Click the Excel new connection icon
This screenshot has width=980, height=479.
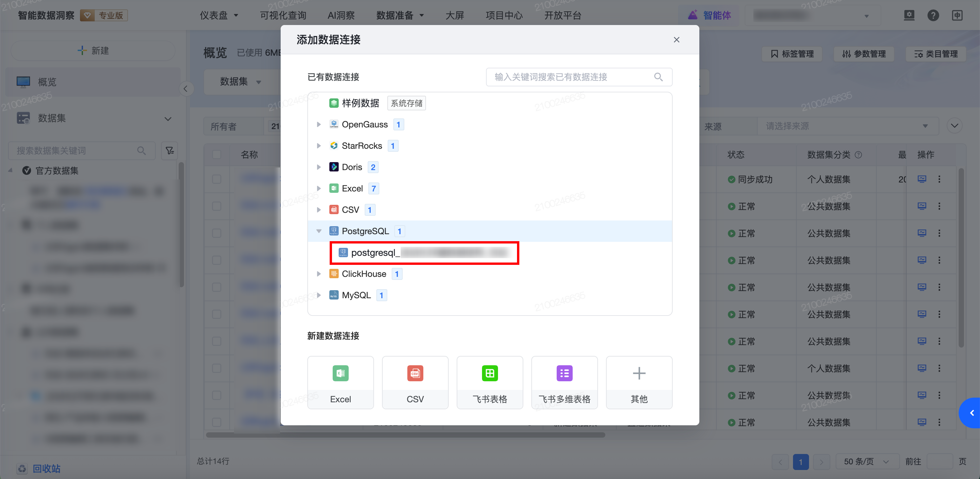tap(340, 373)
